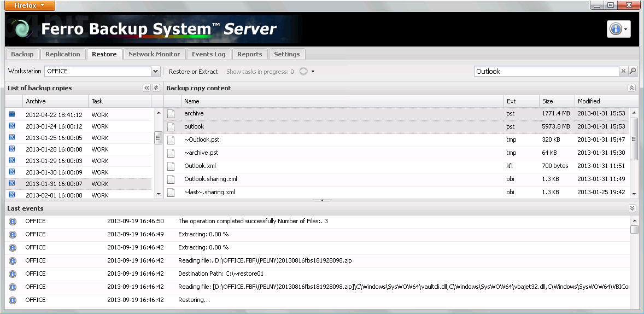
Task: Click the backup content vertical scrollbar thumb
Action: click(x=634, y=138)
